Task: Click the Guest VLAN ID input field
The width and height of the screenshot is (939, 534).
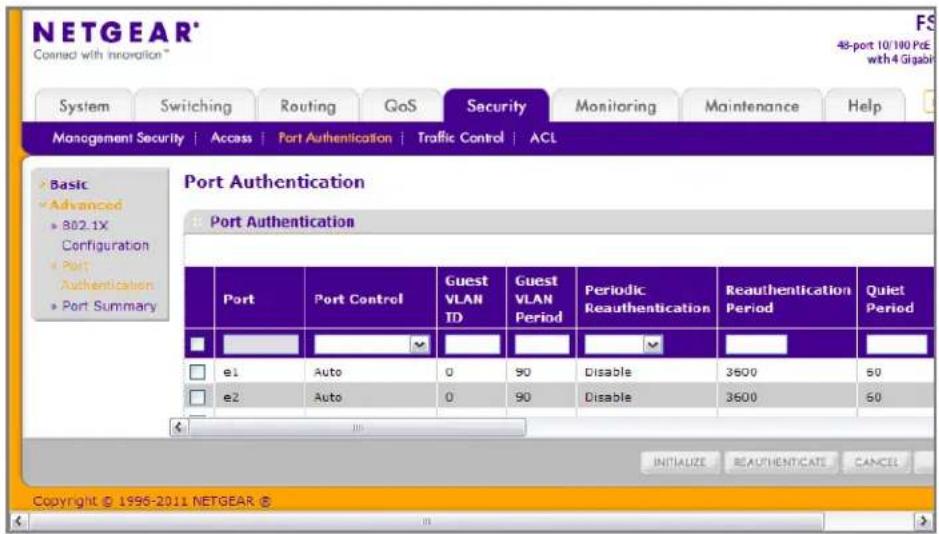Action: (472, 344)
